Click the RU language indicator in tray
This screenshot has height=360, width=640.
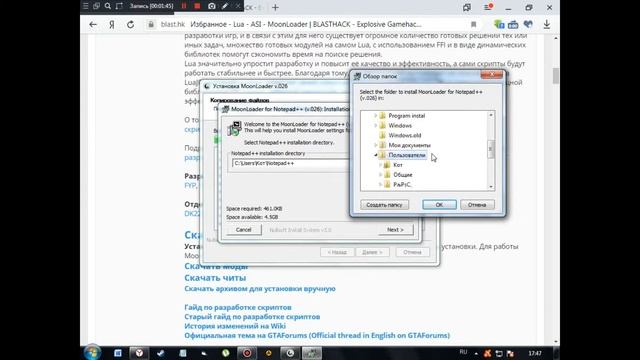pyautogui.click(x=463, y=352)
